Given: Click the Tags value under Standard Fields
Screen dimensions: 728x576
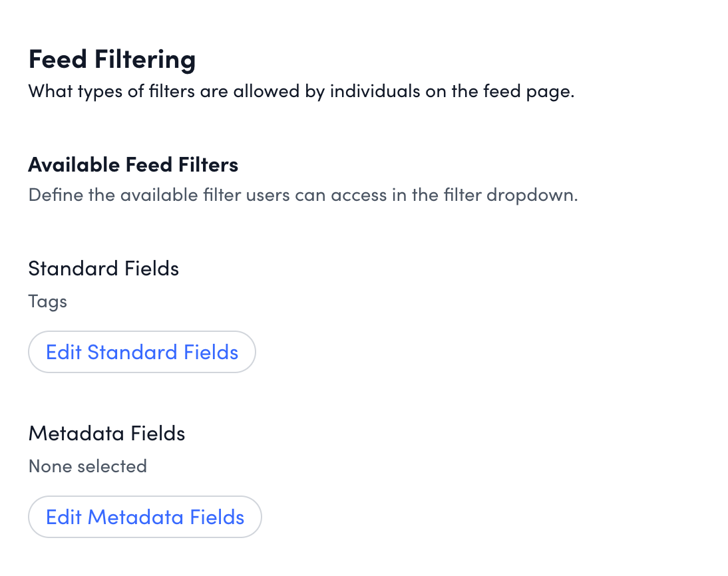Looking at the screenshot, I should [x=48, y=302].
